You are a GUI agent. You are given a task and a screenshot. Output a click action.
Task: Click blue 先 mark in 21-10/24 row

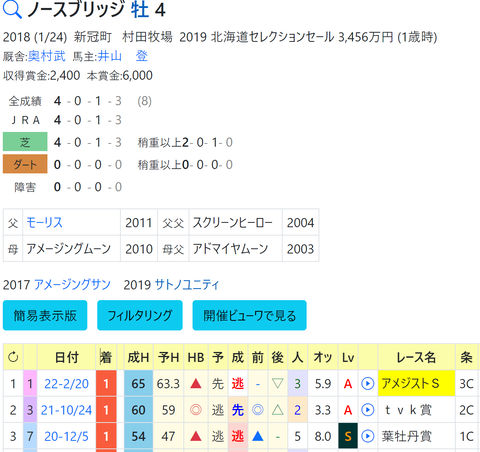(238, 410)
